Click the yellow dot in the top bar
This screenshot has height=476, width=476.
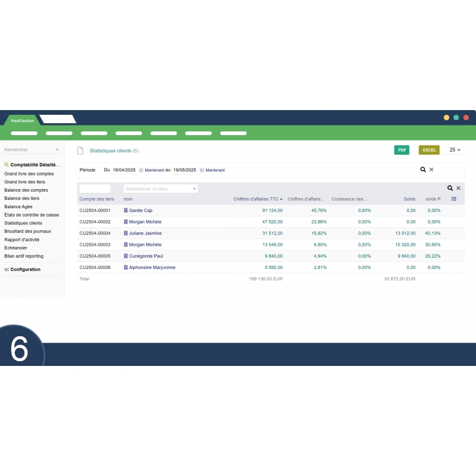tap(446, 118)
